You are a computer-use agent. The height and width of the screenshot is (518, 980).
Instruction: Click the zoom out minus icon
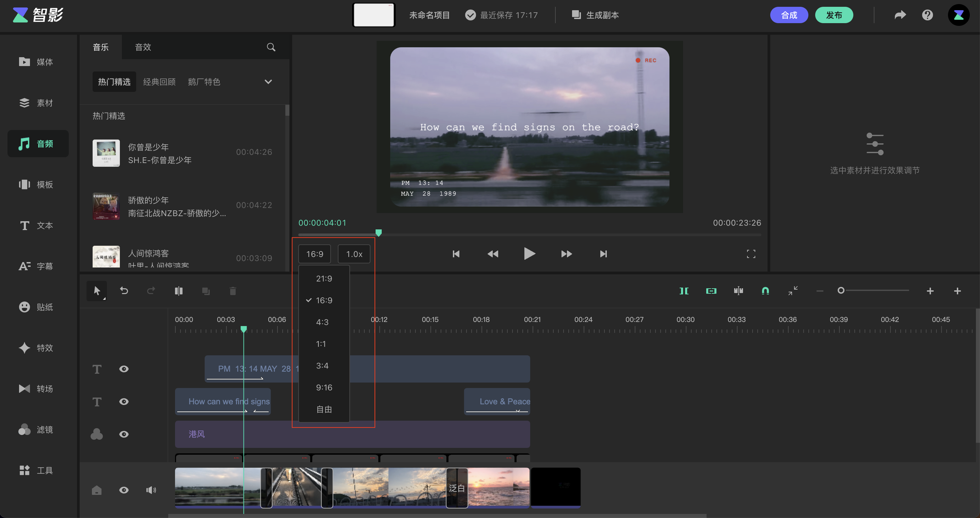pyautogui.click(x=820, y=291)
